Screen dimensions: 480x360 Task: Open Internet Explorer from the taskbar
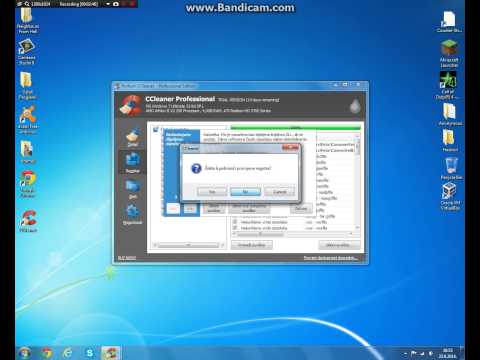pyautogui.click(x=68, y=353)
